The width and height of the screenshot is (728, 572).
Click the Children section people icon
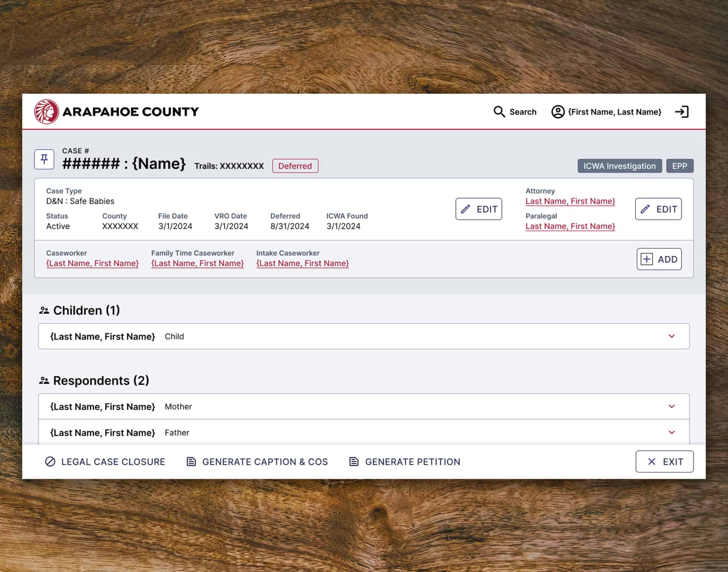[44, 310]
